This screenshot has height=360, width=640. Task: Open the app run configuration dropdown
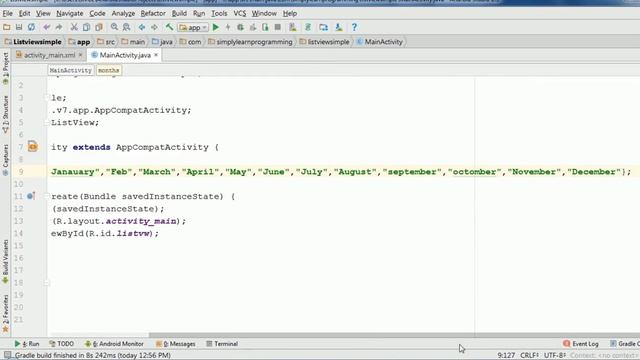tap(193, 28)
